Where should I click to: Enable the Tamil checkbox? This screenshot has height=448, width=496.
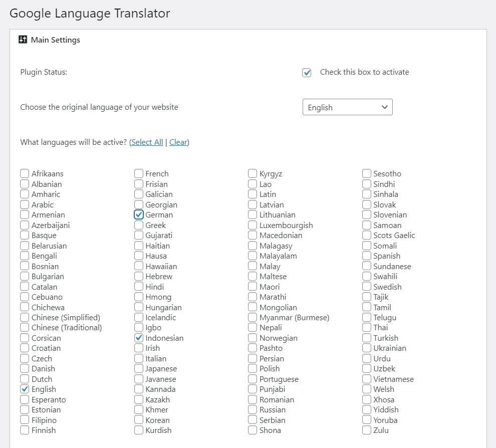point(366,307)
